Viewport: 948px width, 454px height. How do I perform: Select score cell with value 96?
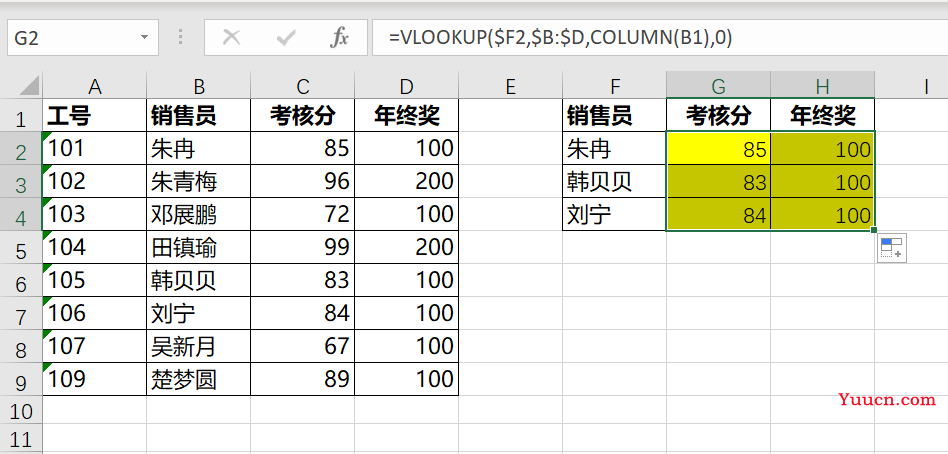(302, 181)
